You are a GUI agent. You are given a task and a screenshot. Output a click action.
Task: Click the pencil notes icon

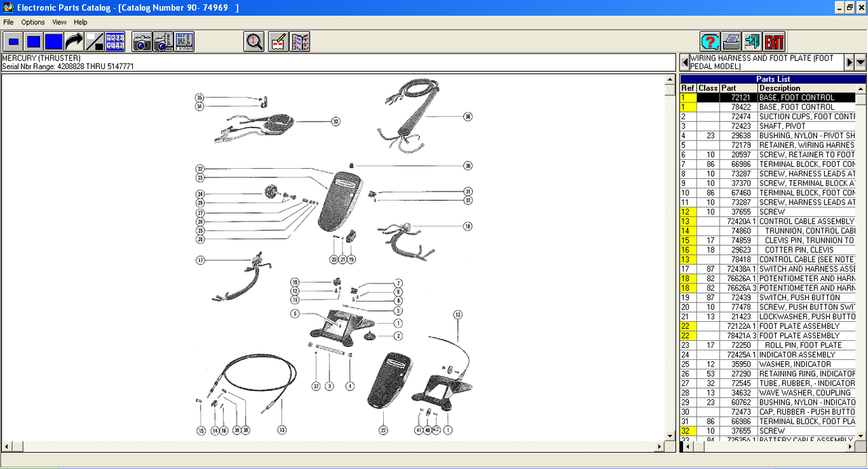click(x=278, y=41)
